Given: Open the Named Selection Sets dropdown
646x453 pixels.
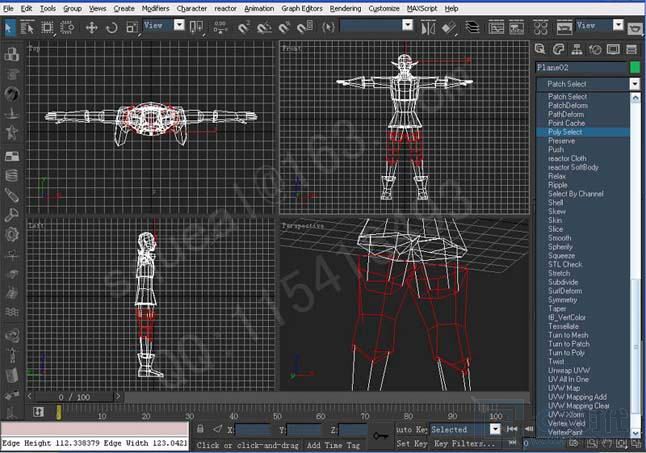Looking at the screenshot, I should tap(407, 26).
